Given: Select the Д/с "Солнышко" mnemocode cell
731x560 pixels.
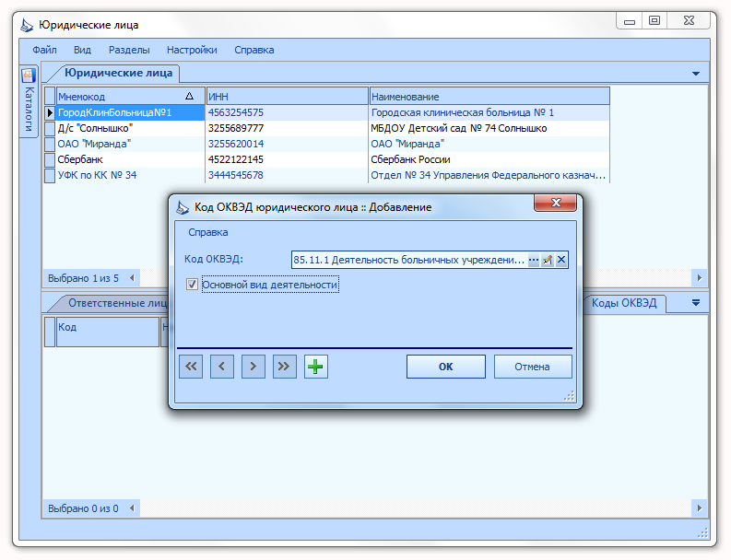Looking at the screenshot, I should (x=131, y=128).
